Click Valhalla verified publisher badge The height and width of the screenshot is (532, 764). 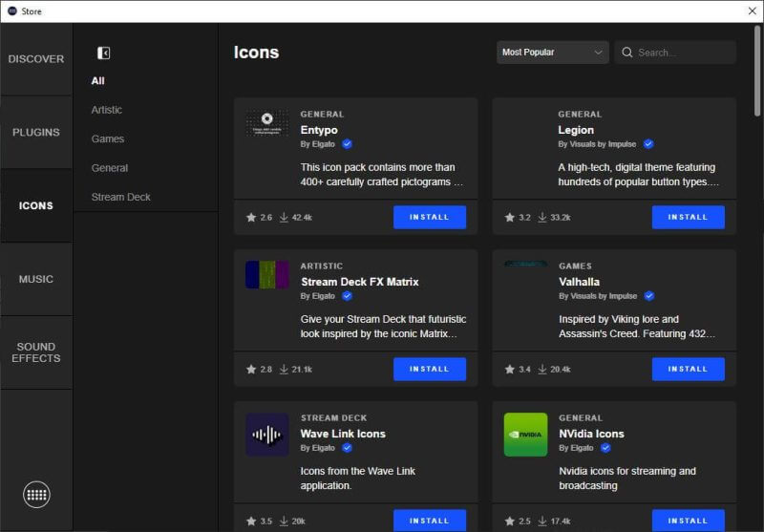[649, 296]
